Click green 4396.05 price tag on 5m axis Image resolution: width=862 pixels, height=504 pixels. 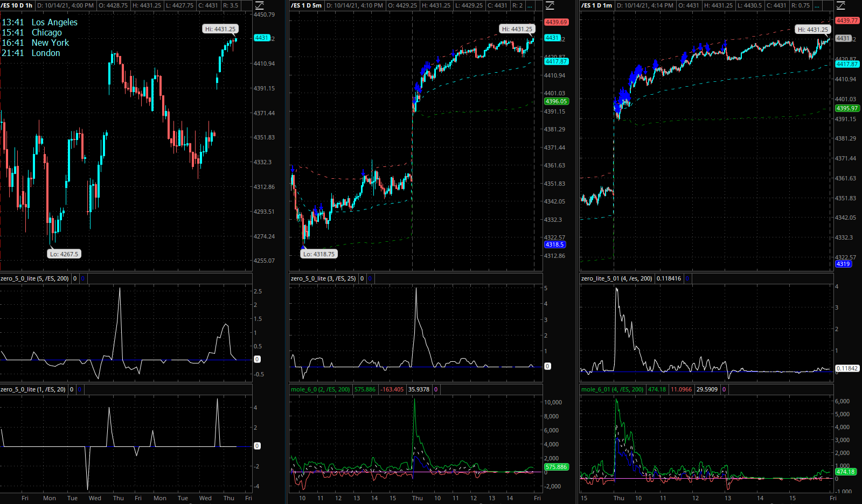556,101
